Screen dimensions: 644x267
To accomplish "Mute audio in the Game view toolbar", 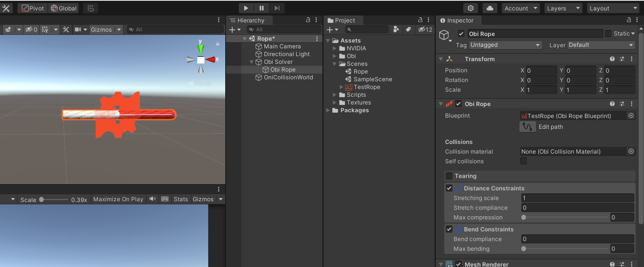I will click(152, 199).
